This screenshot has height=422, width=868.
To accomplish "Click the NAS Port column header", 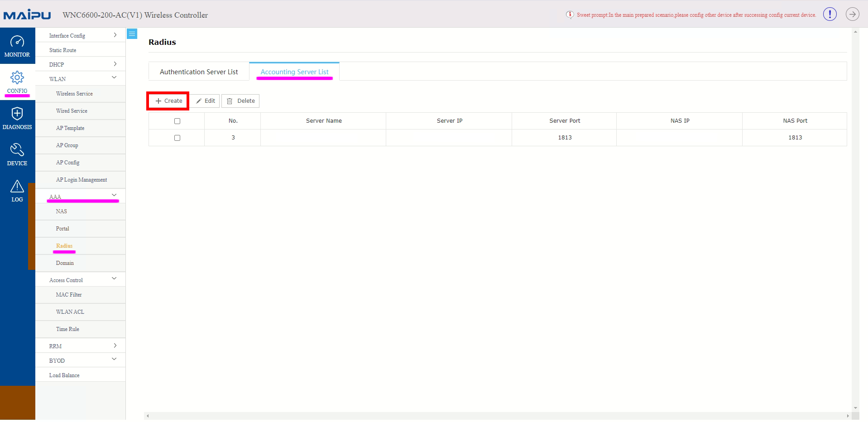I will click(x=795, y=121).
